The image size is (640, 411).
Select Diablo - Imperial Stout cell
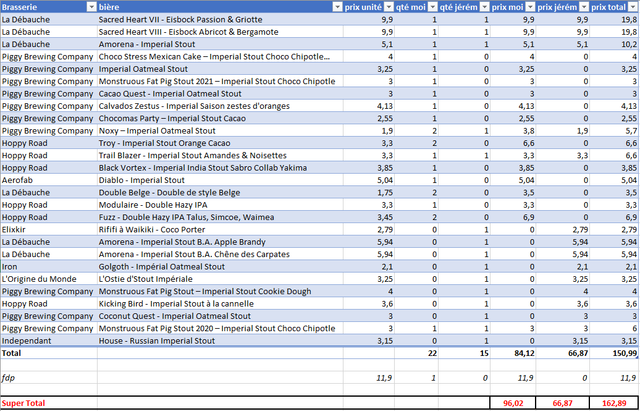pos(220,180)
